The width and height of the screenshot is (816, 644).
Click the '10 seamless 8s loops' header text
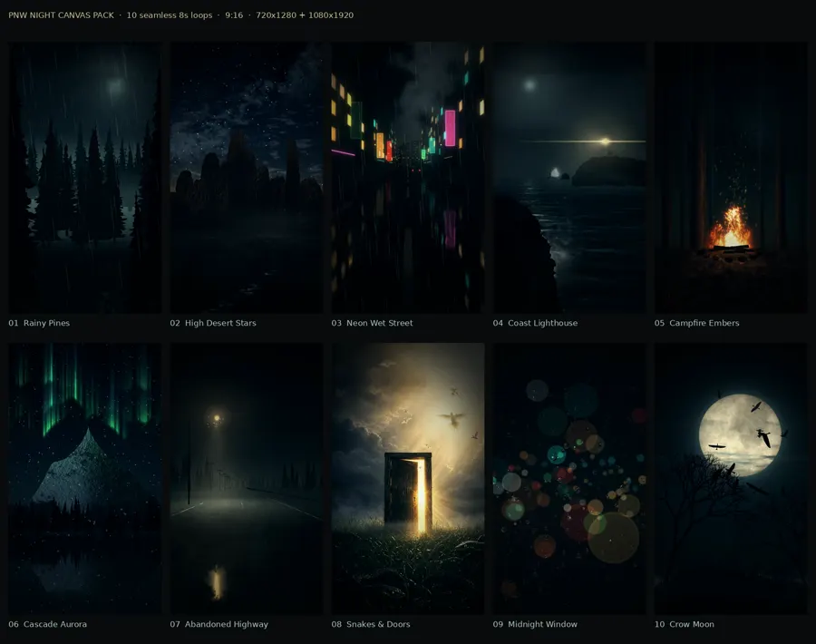(x=170, y=15)
